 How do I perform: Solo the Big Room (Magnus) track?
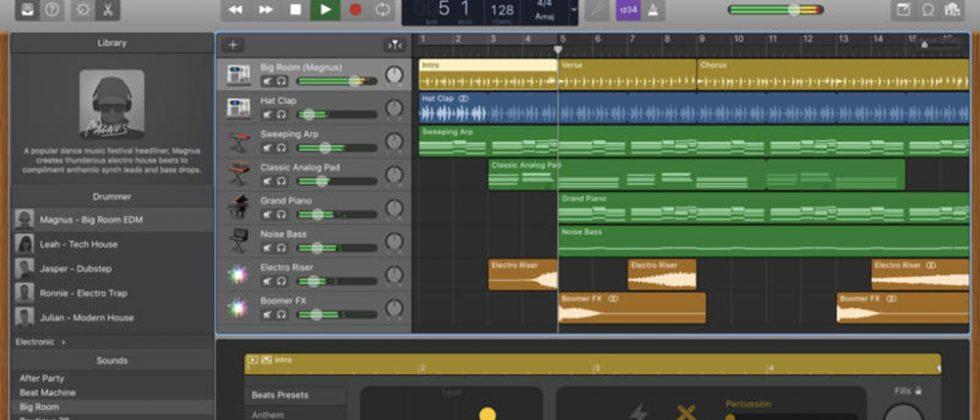(281, 81)
